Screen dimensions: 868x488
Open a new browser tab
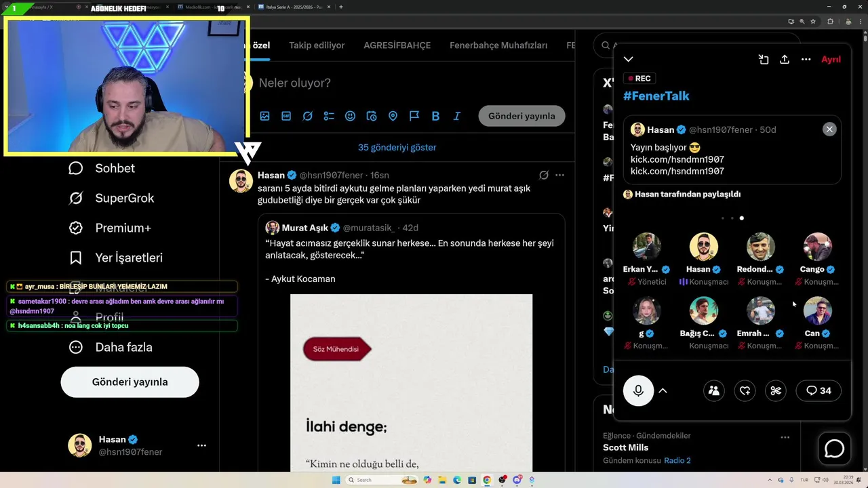tap(340, 7)
